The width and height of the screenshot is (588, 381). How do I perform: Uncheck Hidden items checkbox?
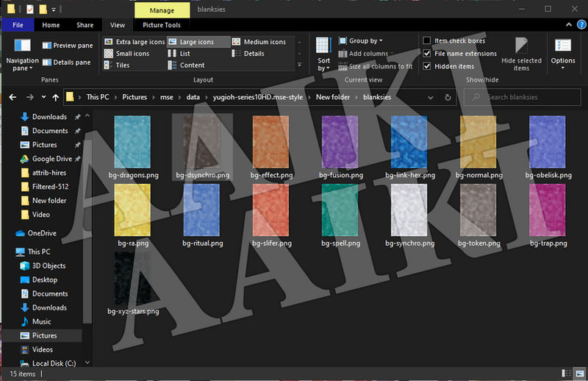click(427, 66)
